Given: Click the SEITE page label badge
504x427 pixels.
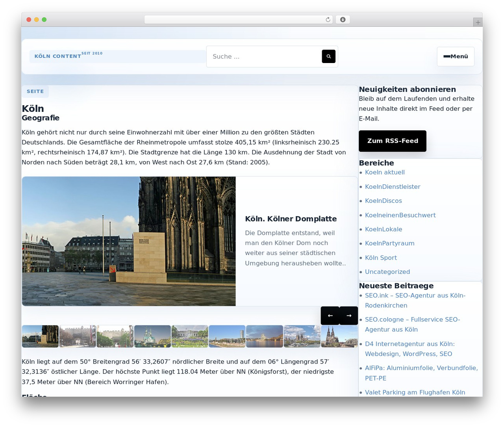Looking at the screenshot, I should point(35,91).
